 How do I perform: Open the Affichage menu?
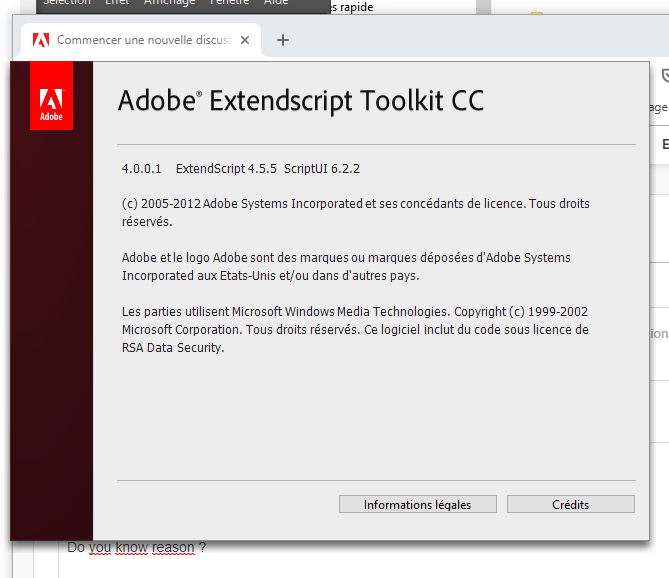point(169,4)
